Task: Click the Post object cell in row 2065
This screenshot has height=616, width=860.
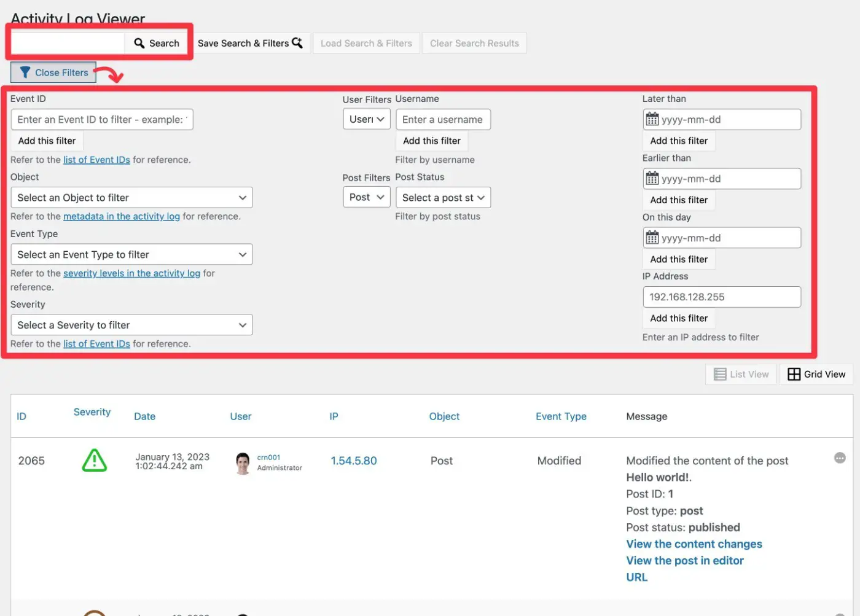Action: coord(442,461)
